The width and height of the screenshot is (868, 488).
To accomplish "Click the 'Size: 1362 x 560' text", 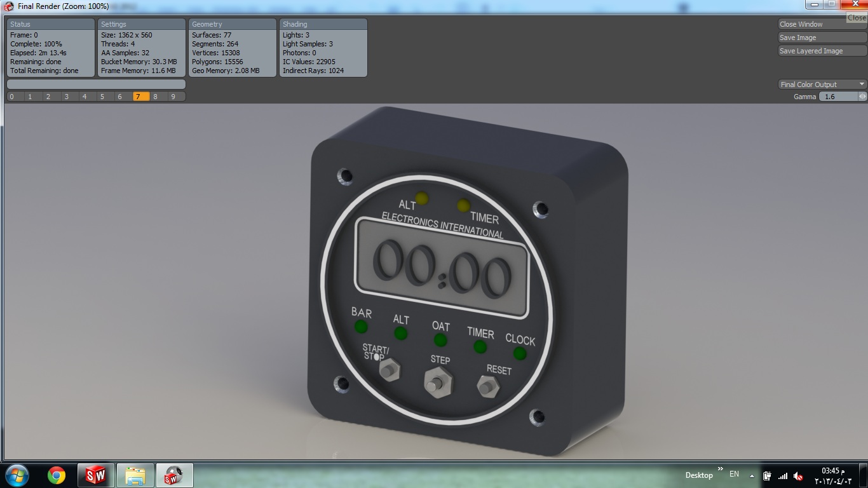I will [x=126, y=35].
